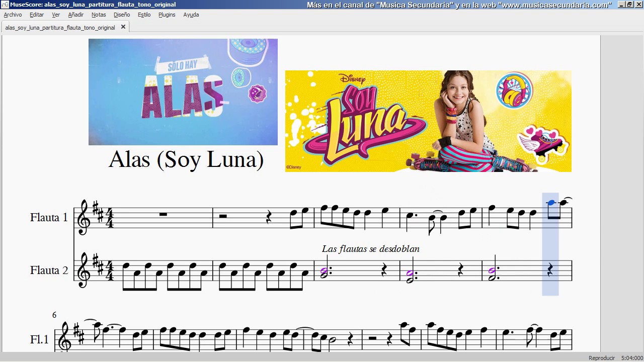Open the Plugins menu

pyautogui.click(x=167, y=15)
